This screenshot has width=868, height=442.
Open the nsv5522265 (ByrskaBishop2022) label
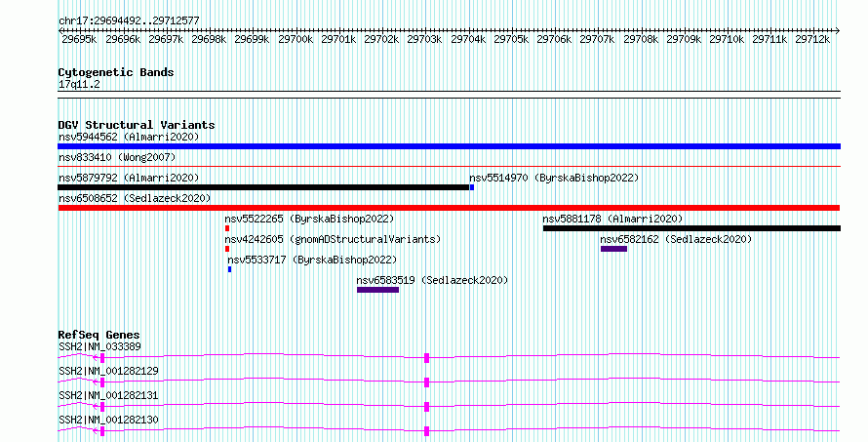pyautogui.click(x=309, y=219)
